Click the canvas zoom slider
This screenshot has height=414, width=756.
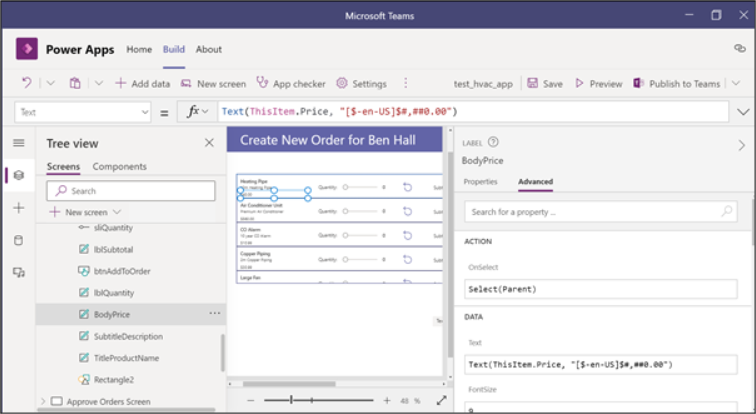click(x=319, y=400)
